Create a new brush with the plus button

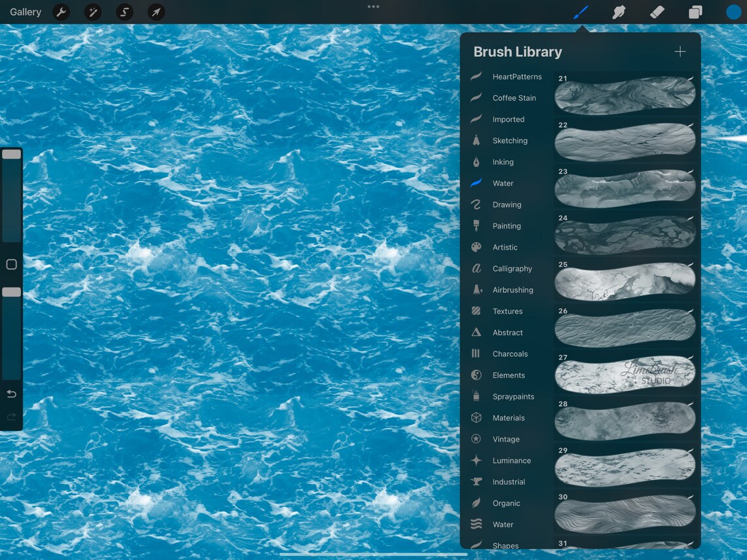click(680, 51)
